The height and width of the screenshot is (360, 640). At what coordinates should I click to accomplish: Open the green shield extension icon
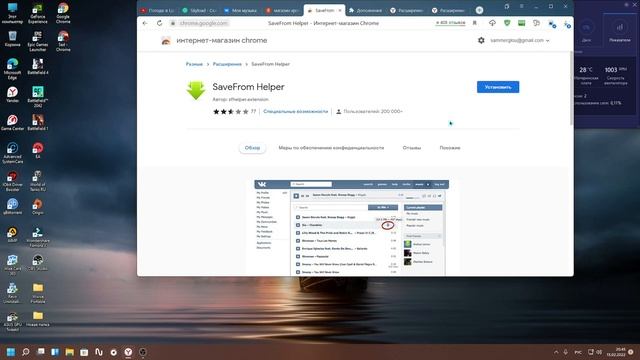pos(507,23)
